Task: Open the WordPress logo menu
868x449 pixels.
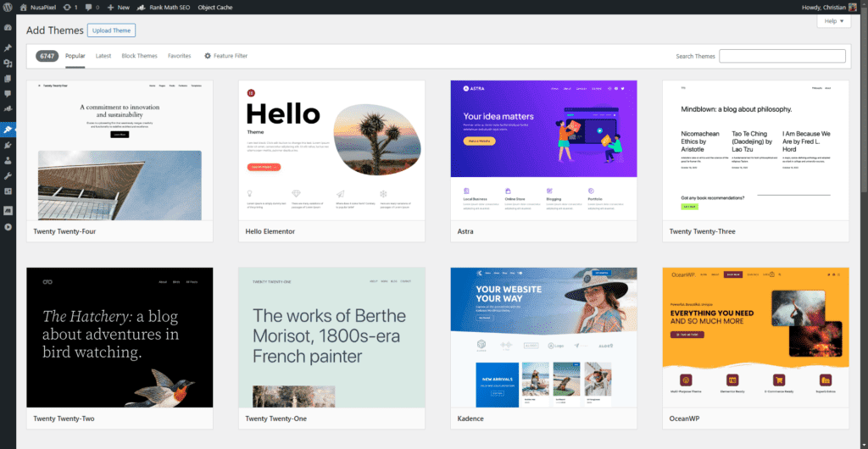Action: click(x=8, y=7)
